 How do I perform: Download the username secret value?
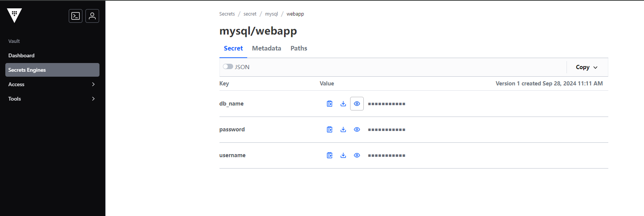(343, 155)
